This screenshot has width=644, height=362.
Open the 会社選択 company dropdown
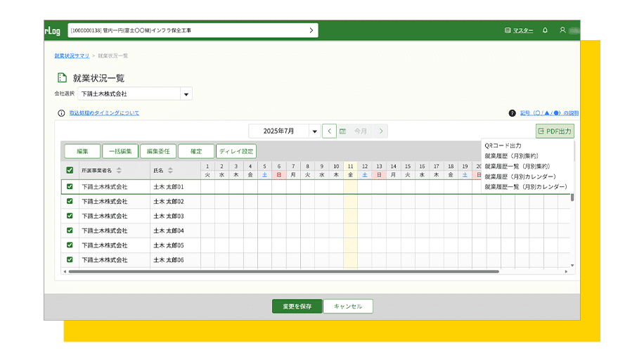186,94
